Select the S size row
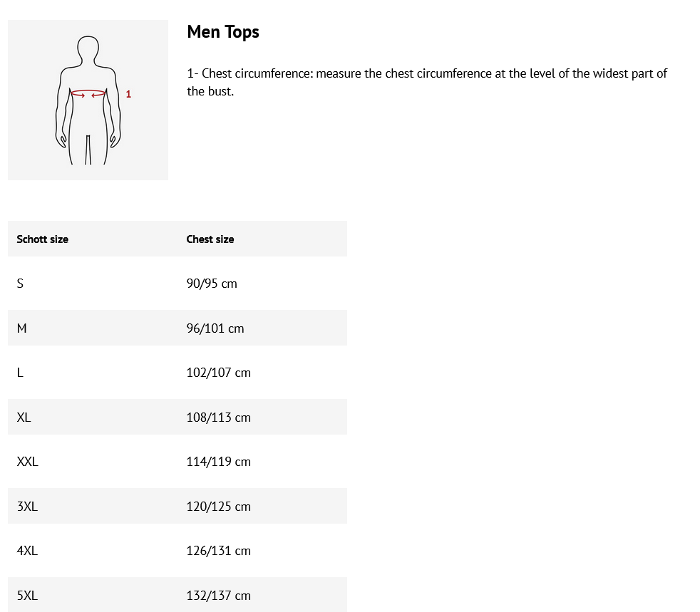 (x=177, y=284)
